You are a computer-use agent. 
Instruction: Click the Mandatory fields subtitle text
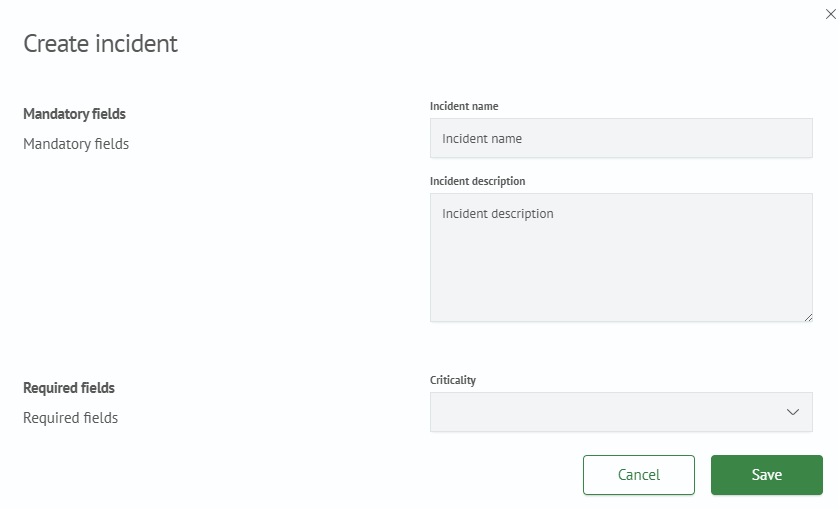[x=76, y=144]
